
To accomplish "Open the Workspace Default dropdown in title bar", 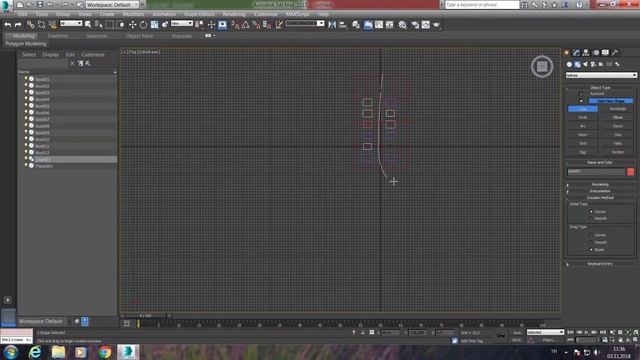I will click(112, 4).
